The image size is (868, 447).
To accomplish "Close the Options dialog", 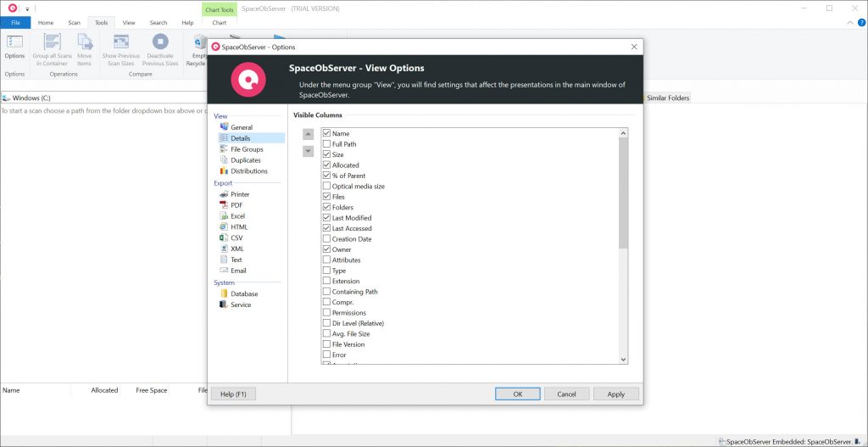I will [x=634, y=47].
